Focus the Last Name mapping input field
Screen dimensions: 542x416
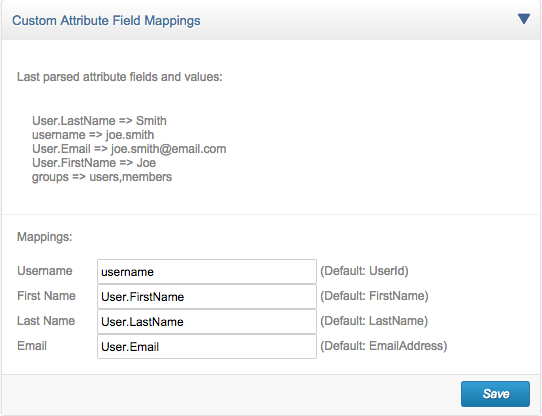click(207, 322)
